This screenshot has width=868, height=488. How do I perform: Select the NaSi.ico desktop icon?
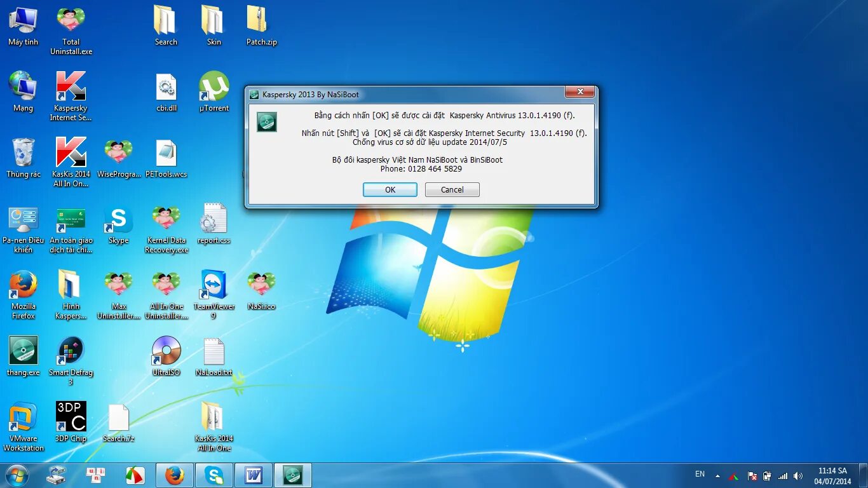[x=261, y=291]
